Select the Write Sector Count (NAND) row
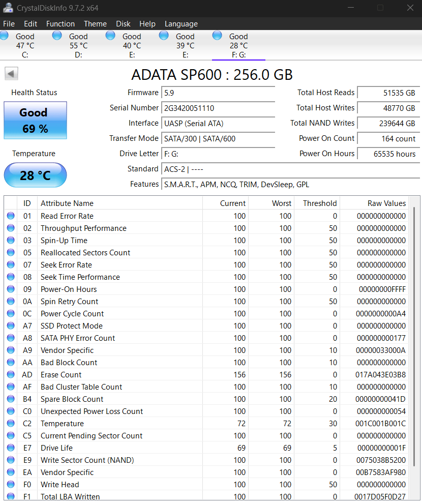The height and width of the screenshot is (504, 422). tap(206, 460)
